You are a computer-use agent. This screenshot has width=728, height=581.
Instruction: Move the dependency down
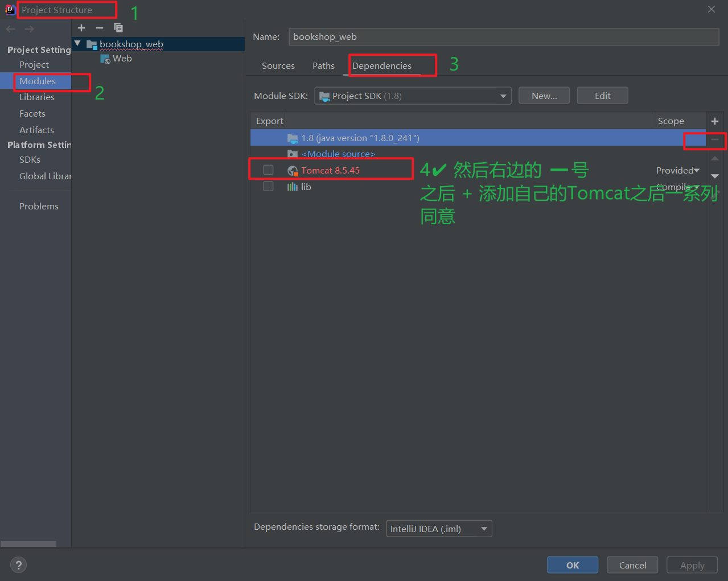[x=715, y=176]
